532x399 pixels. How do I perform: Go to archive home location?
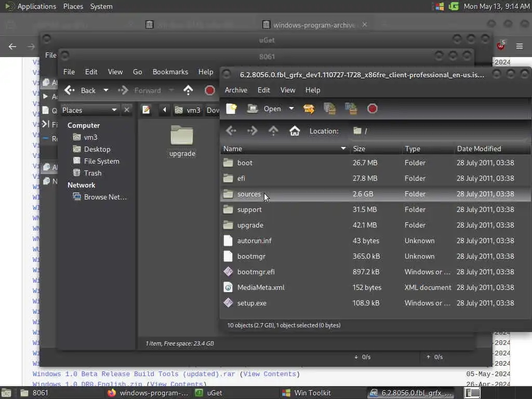click(x=295, y=130)
